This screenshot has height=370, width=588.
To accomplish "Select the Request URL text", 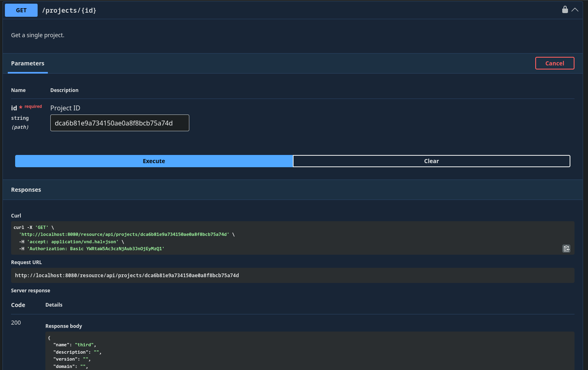I will click(x=127, y=276).
